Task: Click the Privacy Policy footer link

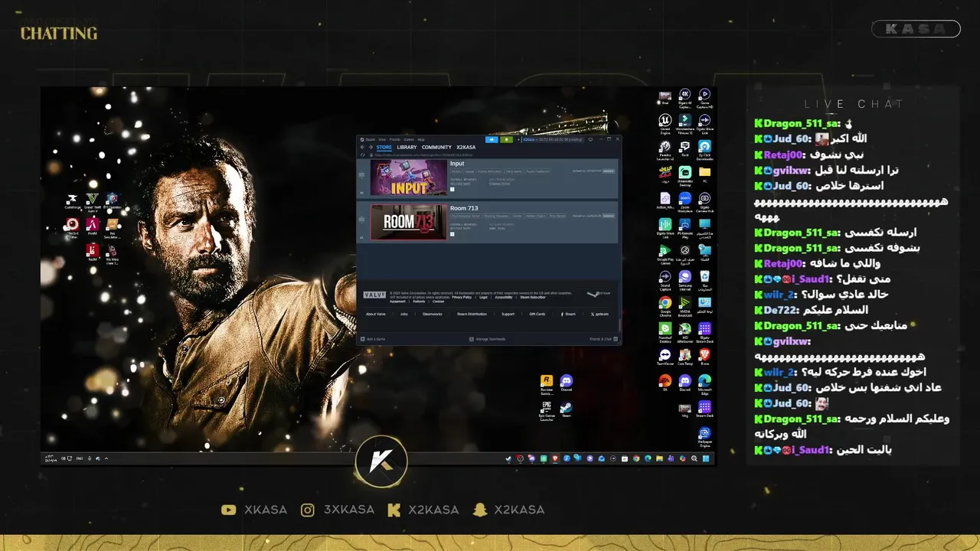Action: click(462, 298)
